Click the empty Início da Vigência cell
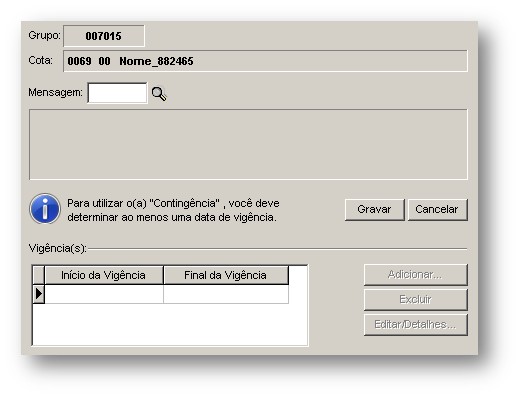This screenshot has height=397, width=520. pyautogui.click(x=104, y=294)
